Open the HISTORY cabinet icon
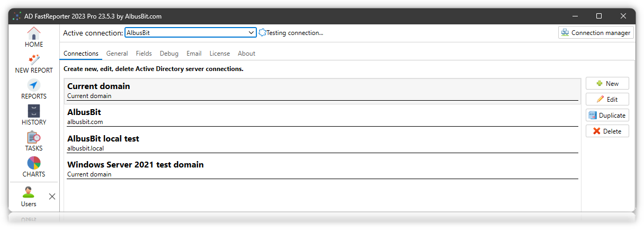644x230 pixels. click(x=34, y=111)
